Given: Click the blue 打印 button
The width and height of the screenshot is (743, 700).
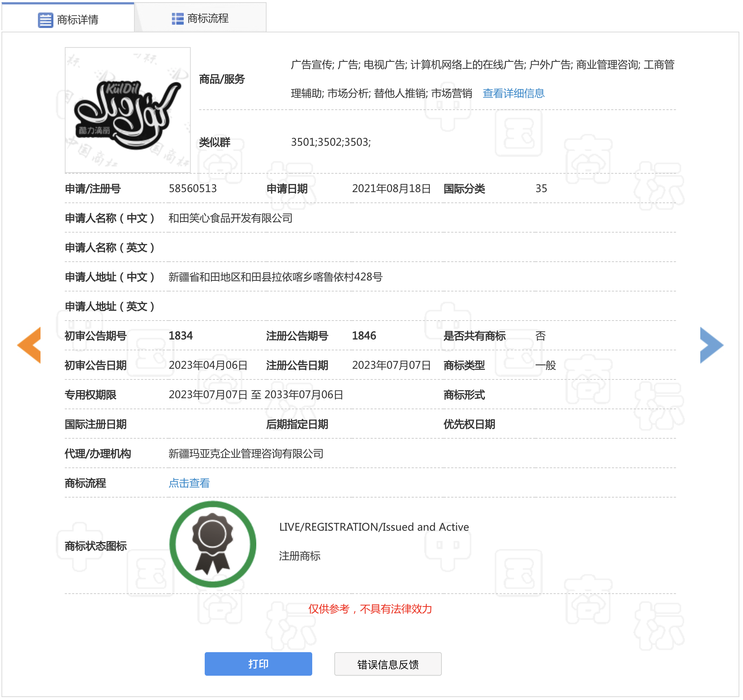Looking at the screenshot, I should click(x=258, y=665).
